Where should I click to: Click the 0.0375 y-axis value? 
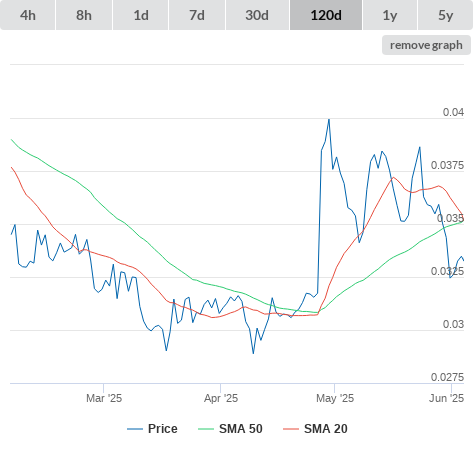(447, 165)
